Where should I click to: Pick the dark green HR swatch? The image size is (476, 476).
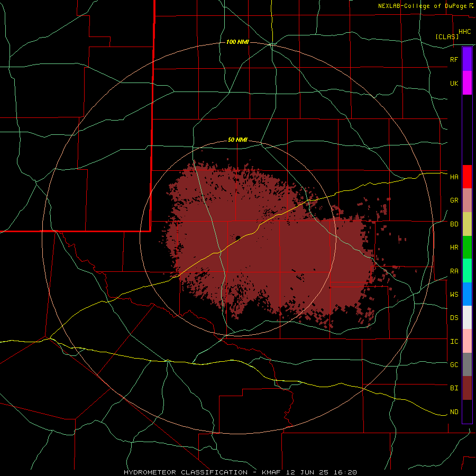(x=467, y=248)
